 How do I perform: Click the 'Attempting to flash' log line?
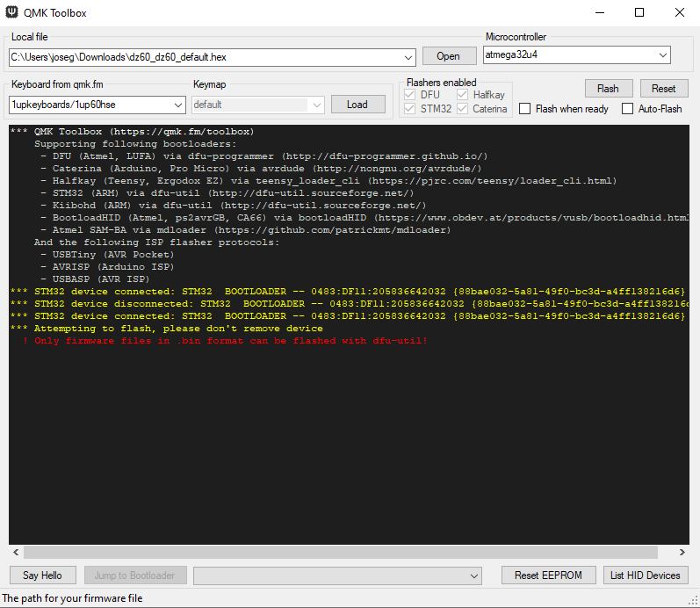[x=167, y=329]
